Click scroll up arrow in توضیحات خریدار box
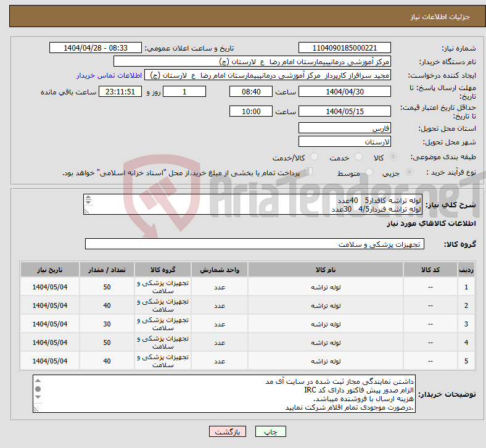The image size is (486, 448). 38,381
